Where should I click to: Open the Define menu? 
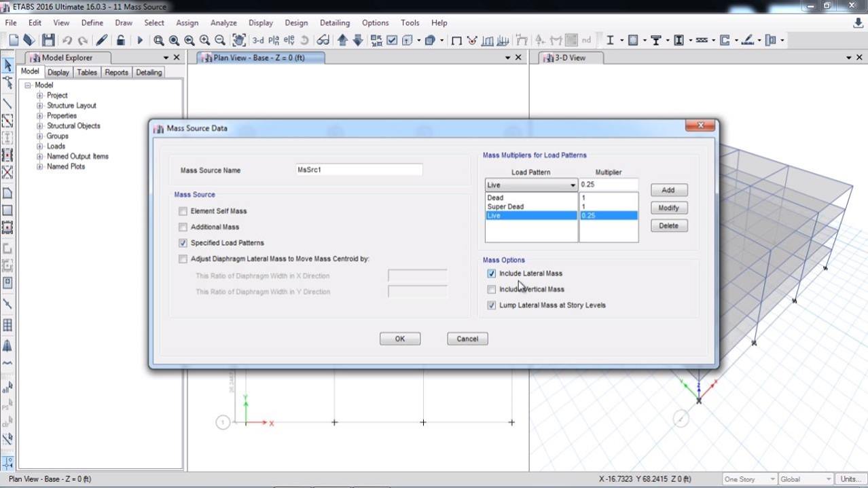[x=92, y=22]
